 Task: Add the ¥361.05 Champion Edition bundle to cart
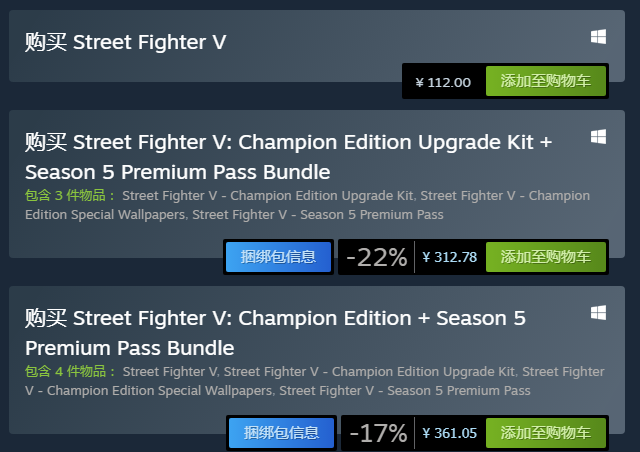pyautogui.click(x=546, y=433)
